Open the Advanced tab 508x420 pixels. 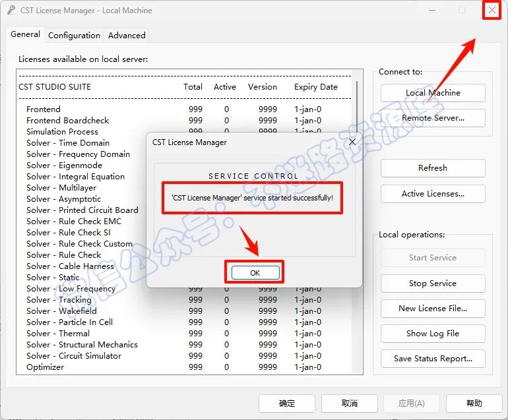[127, 36]
